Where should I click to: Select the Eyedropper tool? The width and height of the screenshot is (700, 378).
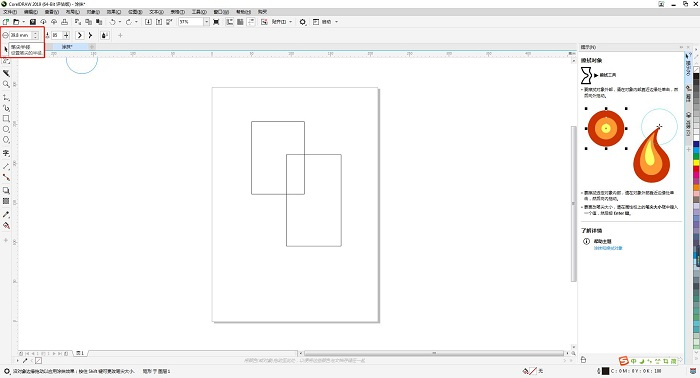6,215
